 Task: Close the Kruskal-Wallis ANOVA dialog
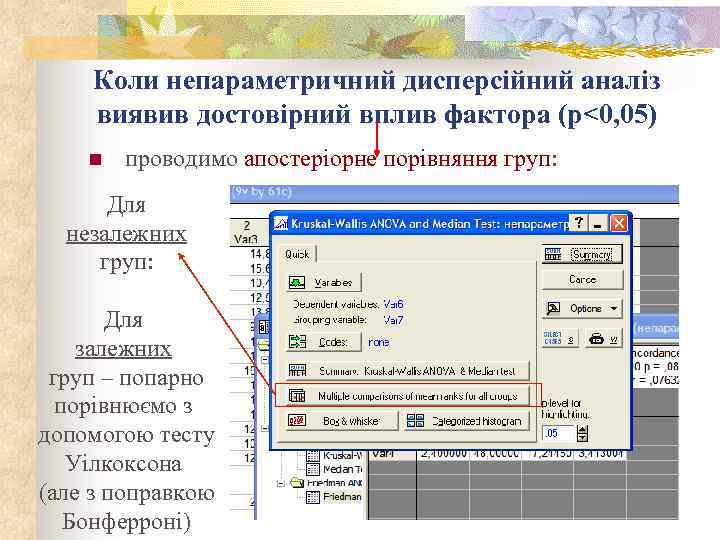619,223
